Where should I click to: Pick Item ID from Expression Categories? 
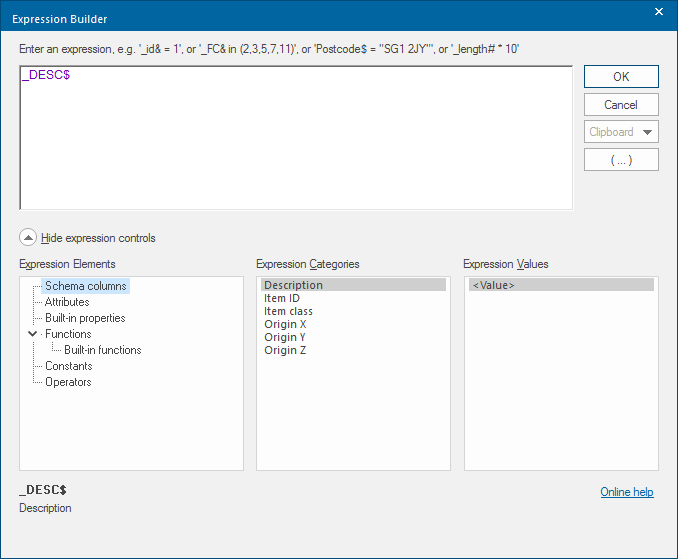pos(282,298)
